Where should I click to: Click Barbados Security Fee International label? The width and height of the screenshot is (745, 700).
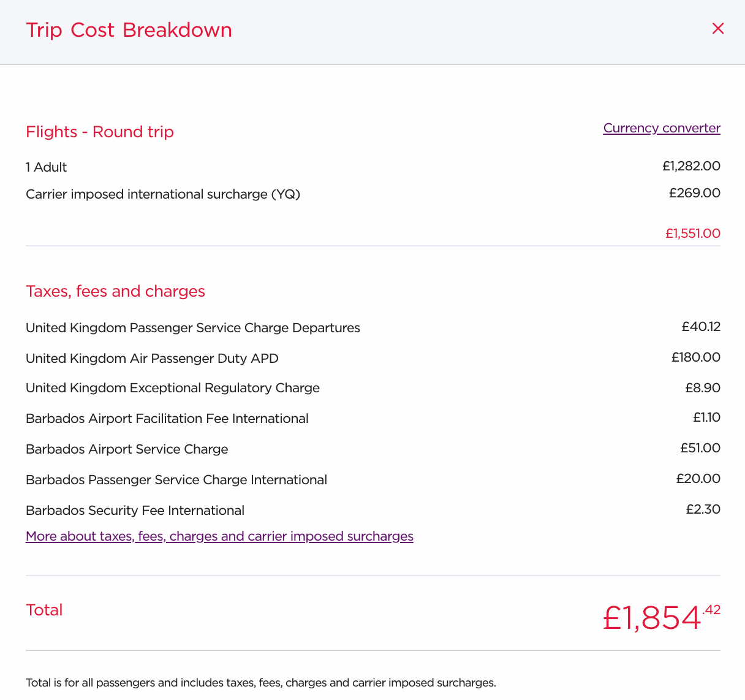(135, 511)
